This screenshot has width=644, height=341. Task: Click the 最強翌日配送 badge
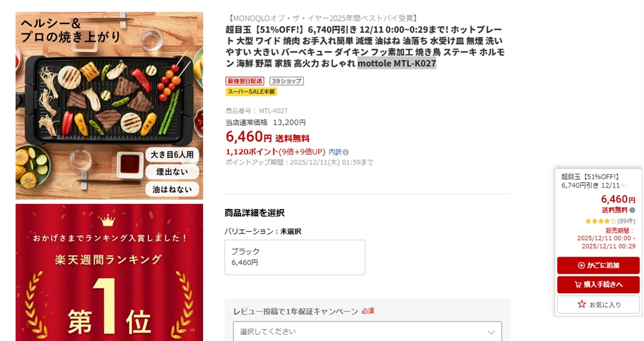coord(245,81)
